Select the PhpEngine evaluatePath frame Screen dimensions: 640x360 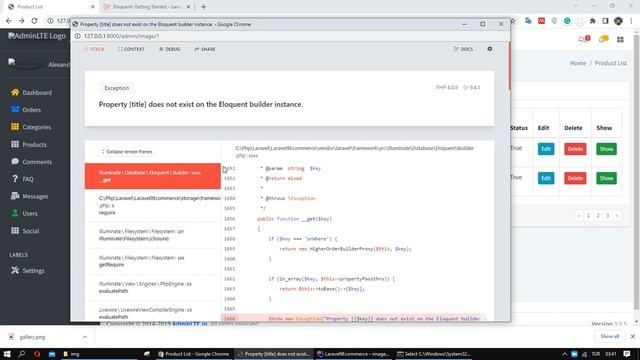tap(153, 287)
